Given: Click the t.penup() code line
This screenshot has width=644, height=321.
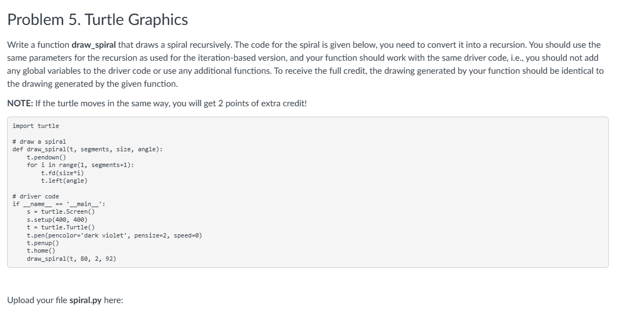Looking at the screenshot, I should pos(43,243).
